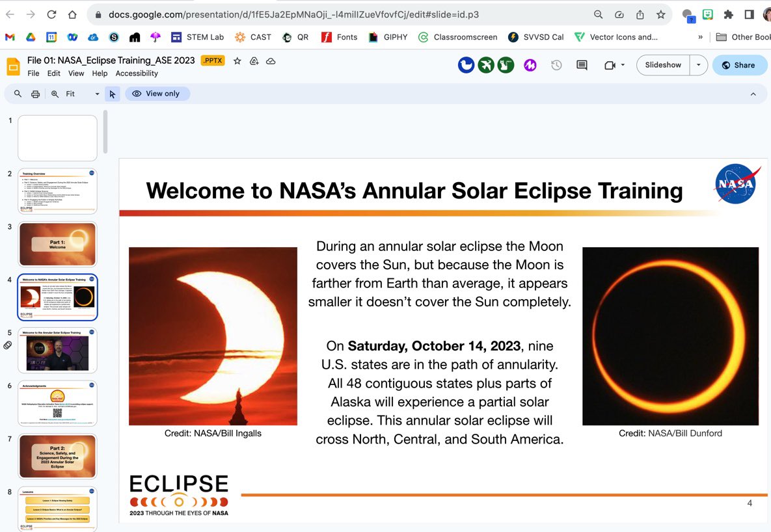The image size is (771, 532).
Task: Open the File menu
Action: pyautogui.click(x=33, y=73)
